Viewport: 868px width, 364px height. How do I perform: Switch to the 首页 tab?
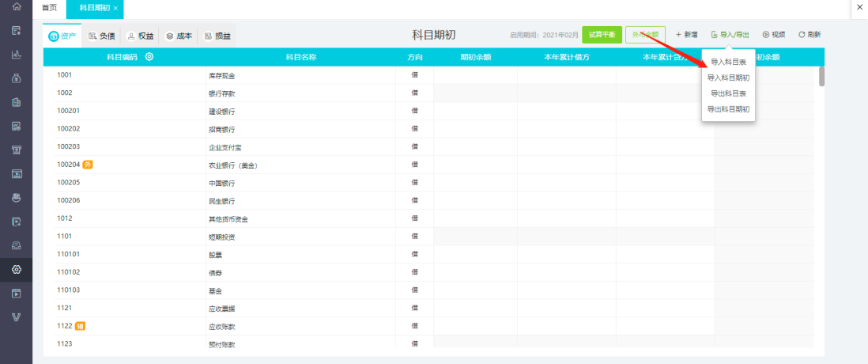(x=49, y=9)
